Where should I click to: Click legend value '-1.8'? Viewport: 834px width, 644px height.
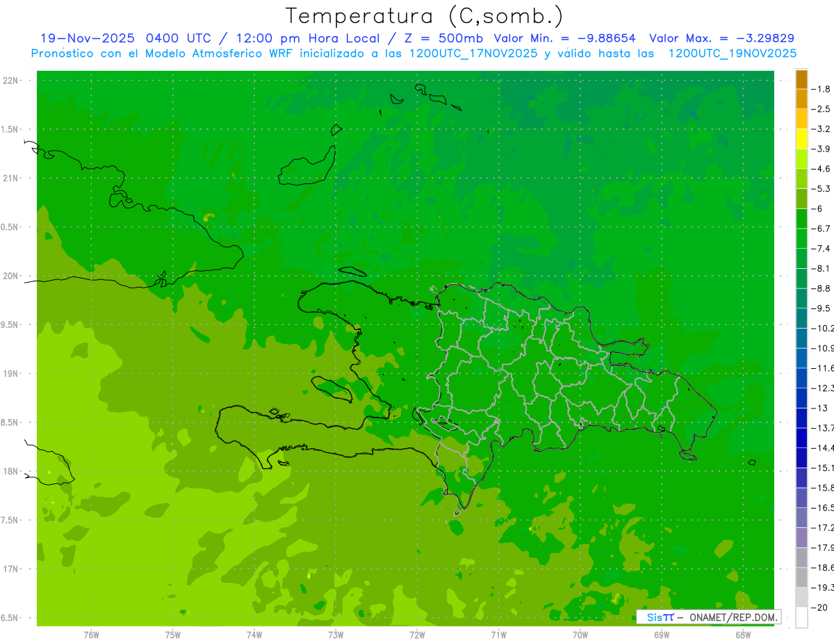click(822, 89)
